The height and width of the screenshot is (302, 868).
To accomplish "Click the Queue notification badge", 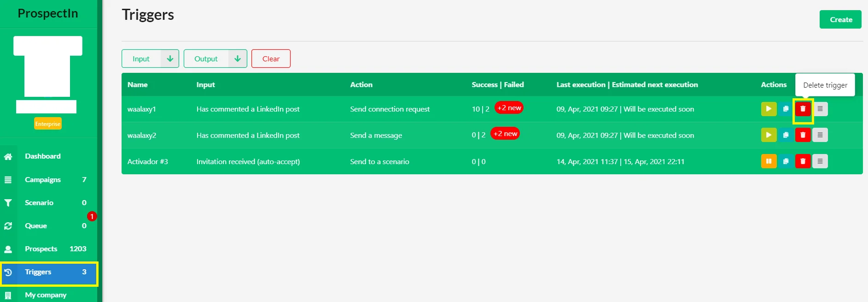I will click(92, 216).
